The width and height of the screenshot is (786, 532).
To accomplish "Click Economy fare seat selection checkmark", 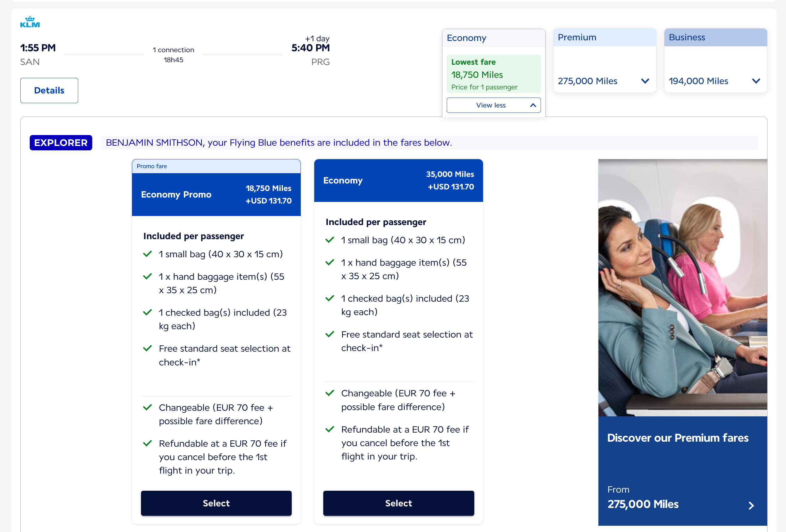I will (x=330, y=334).
